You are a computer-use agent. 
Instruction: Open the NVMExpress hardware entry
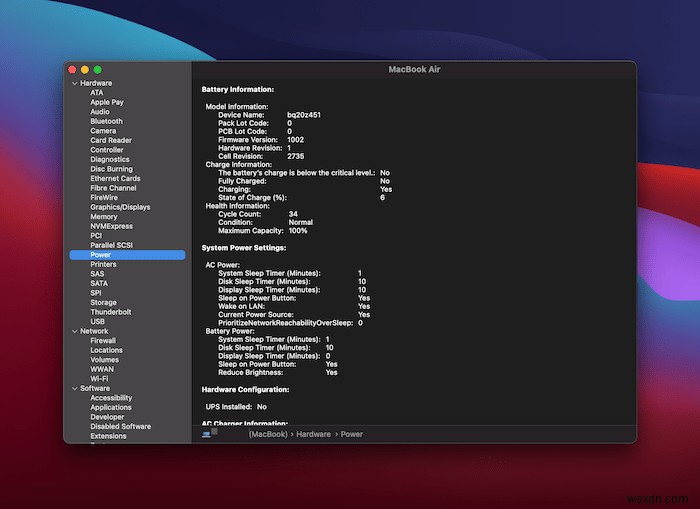click(x=111, y=226)
